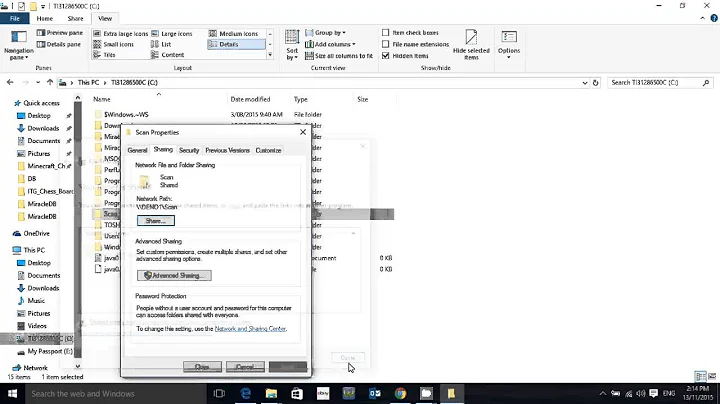Open the Customize tab in Scan Properties
720x404 pixels.
268,150
